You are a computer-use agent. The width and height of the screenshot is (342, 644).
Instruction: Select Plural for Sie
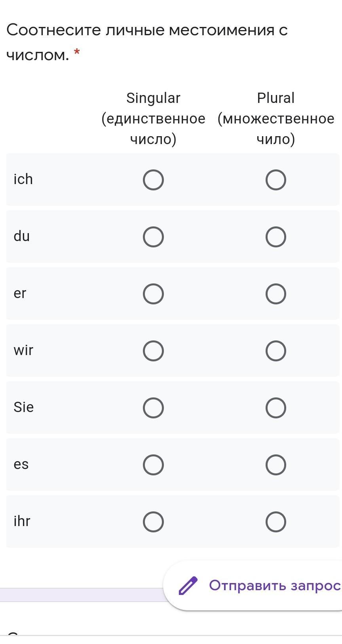tap(276, 408)
